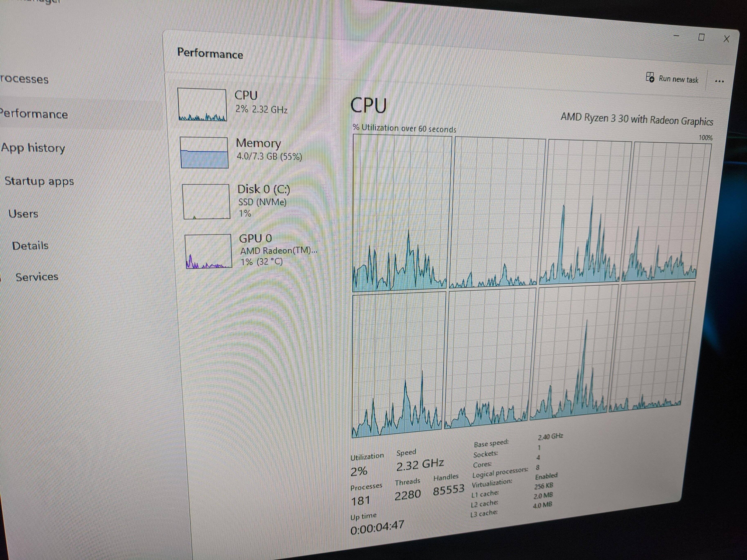Click the L3 cache 4.0 MB value
Image resolution: width=747 pixels, height=560 pixels.
click(x=542, y=505)
